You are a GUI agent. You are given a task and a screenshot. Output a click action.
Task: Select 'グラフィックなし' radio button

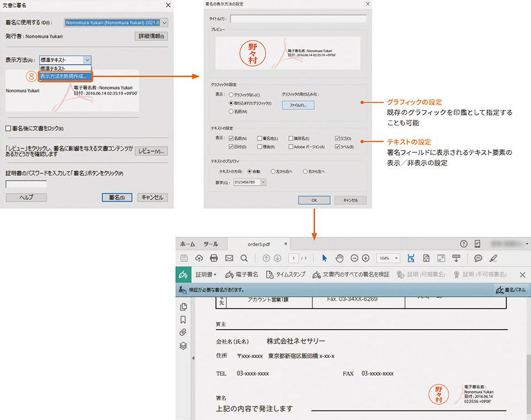pyautogui.click(x=231, y=95)
